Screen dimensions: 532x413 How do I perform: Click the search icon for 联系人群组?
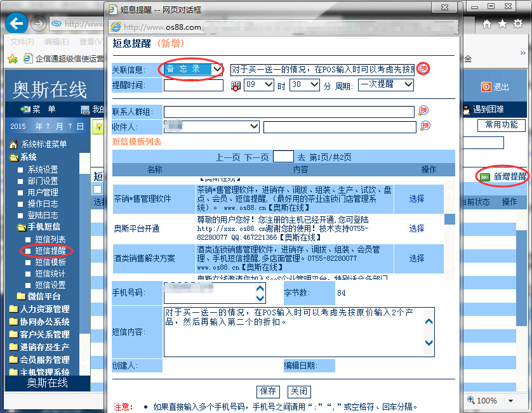click(423, 110)
